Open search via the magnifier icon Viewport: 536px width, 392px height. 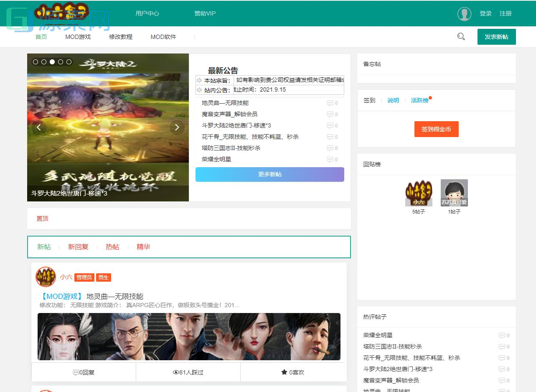coord(461,36)
